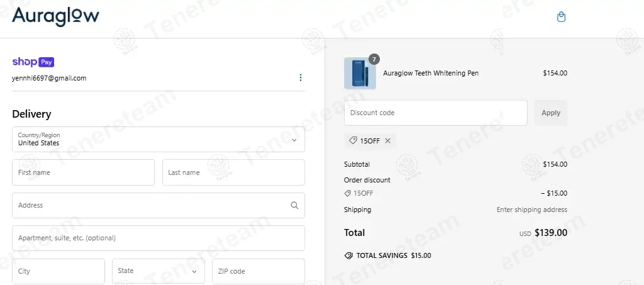
Task: Click the tag icon beside TOTAL SAVINGS
Action: tap(348, 256)
